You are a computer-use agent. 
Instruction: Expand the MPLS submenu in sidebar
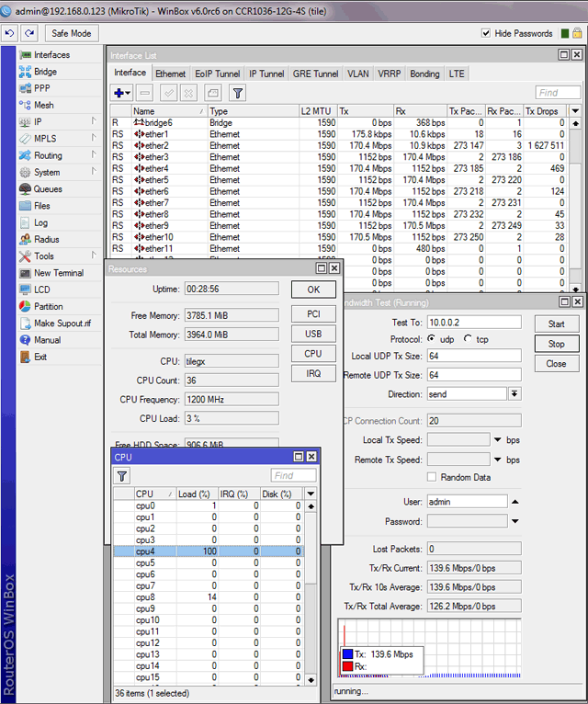tap(94, 137)
